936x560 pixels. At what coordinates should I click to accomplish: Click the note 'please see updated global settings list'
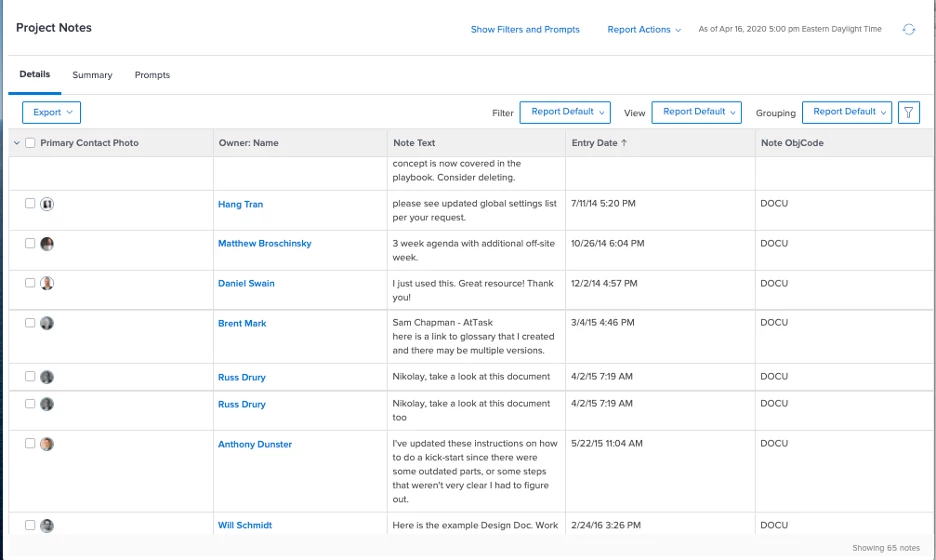click(x=475, y=210)
